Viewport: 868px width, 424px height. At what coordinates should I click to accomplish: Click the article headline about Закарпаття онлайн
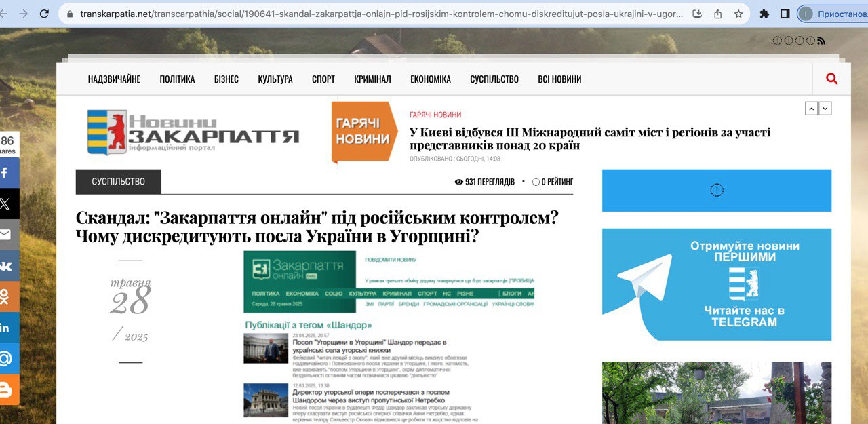coord(317,227)
